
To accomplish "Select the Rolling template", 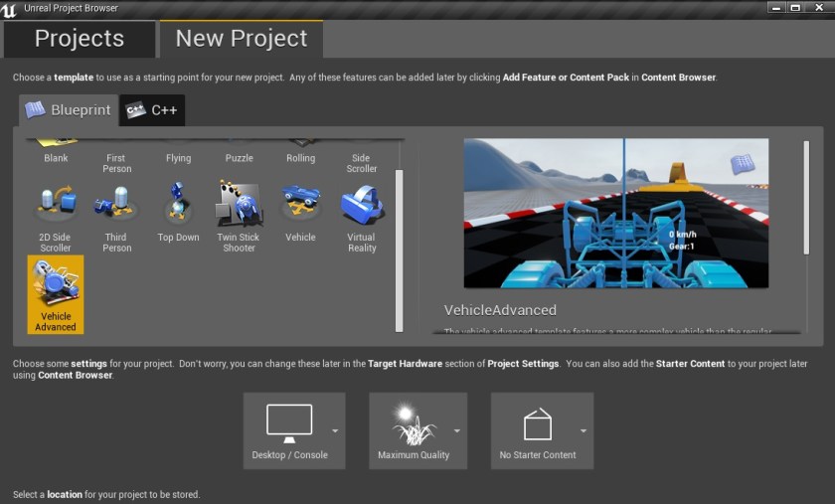I will pyautogui.click(x=300, y=153).
